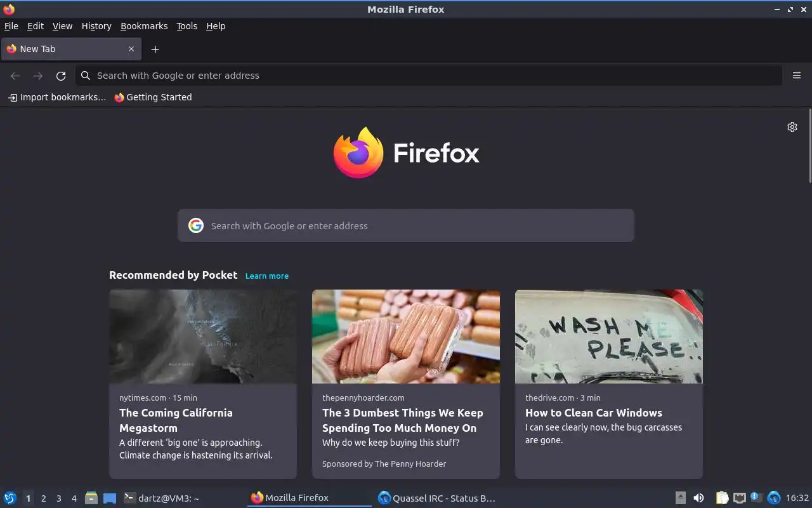Switch to the dartz@VM3 terminal in taskbar
812x508 pixels.
[183, 498]
